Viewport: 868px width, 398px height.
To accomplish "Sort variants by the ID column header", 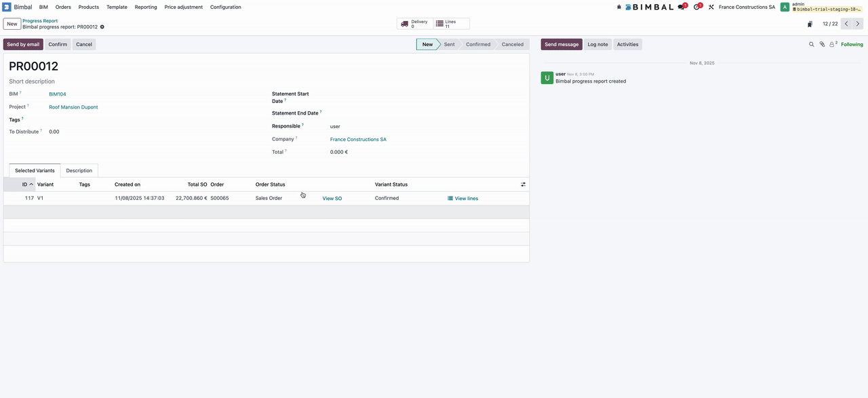I will (25, 184).
